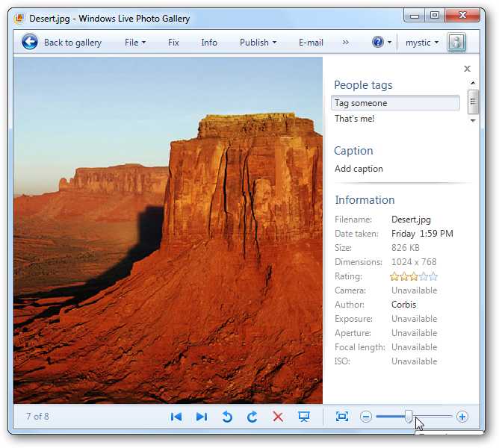Open the File dropdown menu
499x448 pixels.
tap(135, 43)
